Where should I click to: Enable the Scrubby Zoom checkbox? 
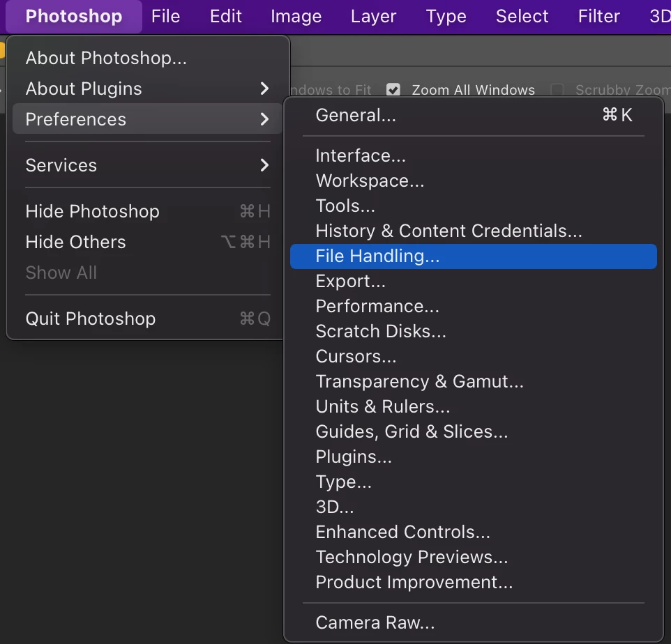[557, 90]
